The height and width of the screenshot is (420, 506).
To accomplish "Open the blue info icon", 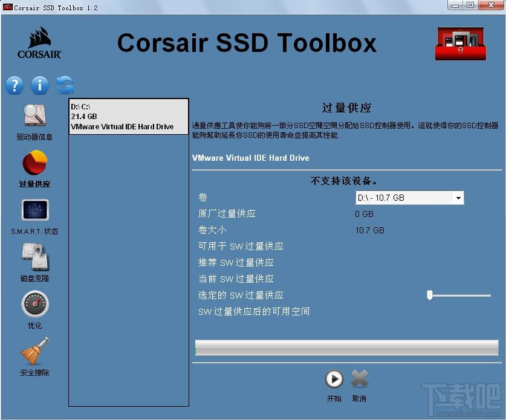I will (x=40, y=85).
